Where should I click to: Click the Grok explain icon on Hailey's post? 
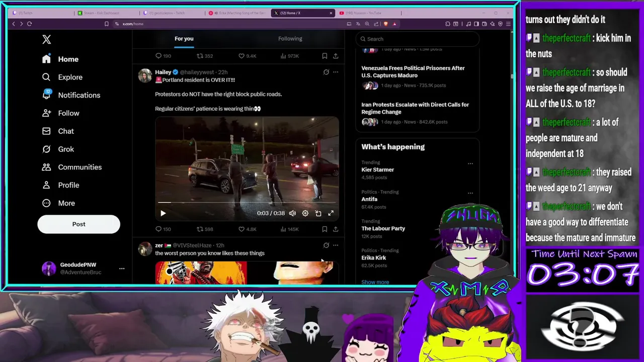tap(326, 72)
